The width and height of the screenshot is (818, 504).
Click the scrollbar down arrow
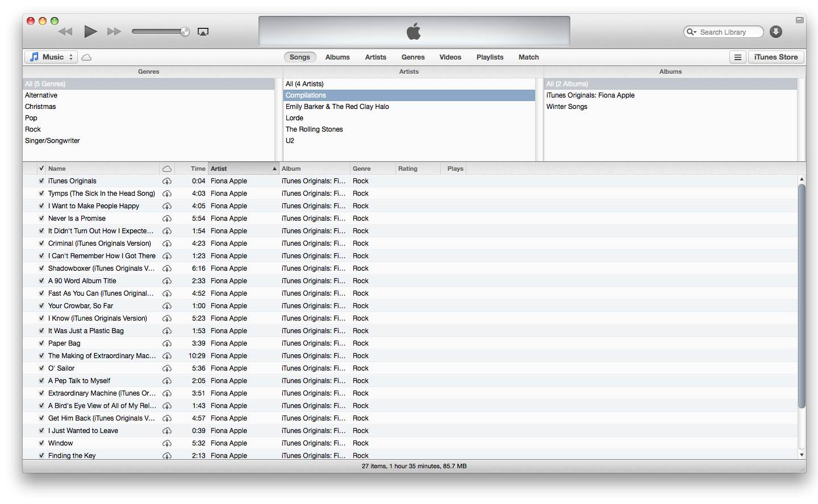802,455
